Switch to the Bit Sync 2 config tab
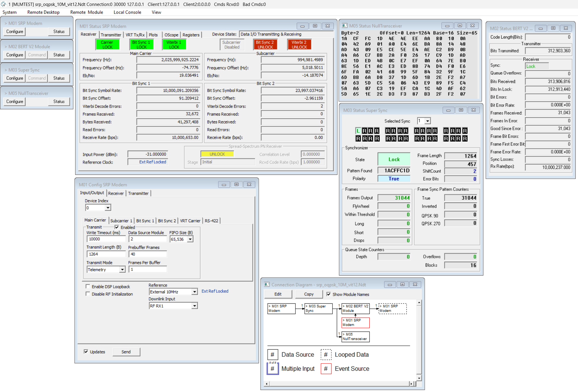Screen dimensions: 578x392 click(x=167, y=221)
